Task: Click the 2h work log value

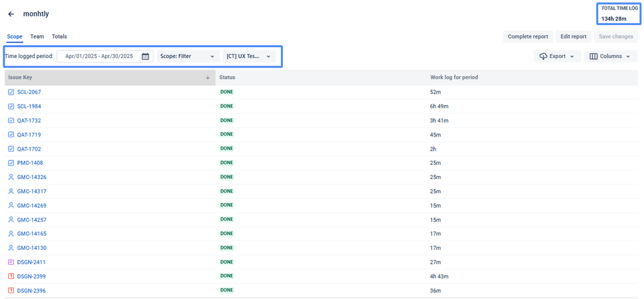Action: click(433, 149)
